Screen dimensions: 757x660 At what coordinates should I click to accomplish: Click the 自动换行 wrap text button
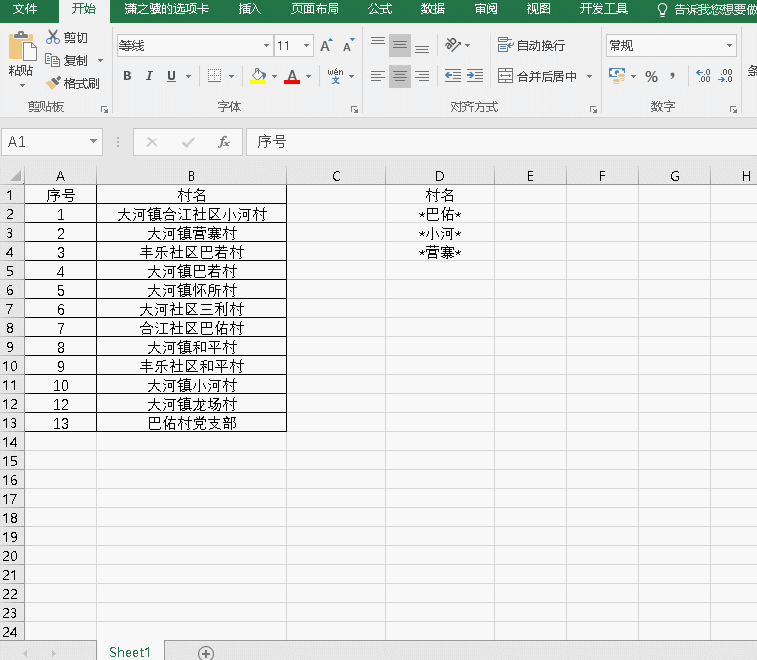[531, 45]
